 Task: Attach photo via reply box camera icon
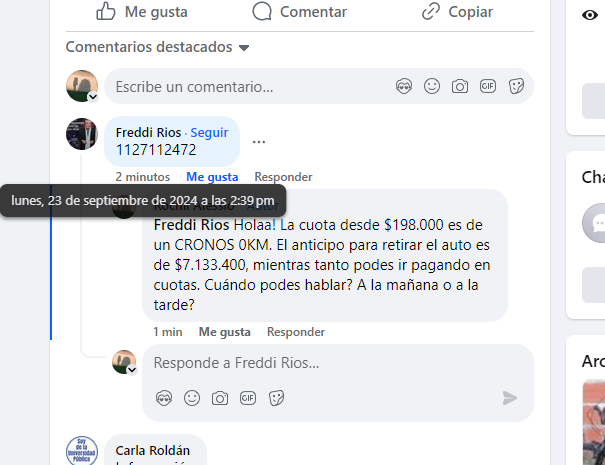[x=220, y=398]
